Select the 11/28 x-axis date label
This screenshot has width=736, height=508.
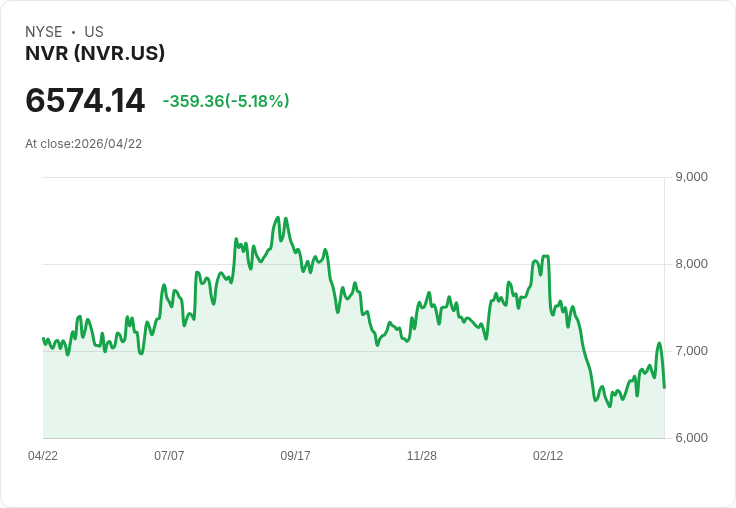(x=422, y=455)
